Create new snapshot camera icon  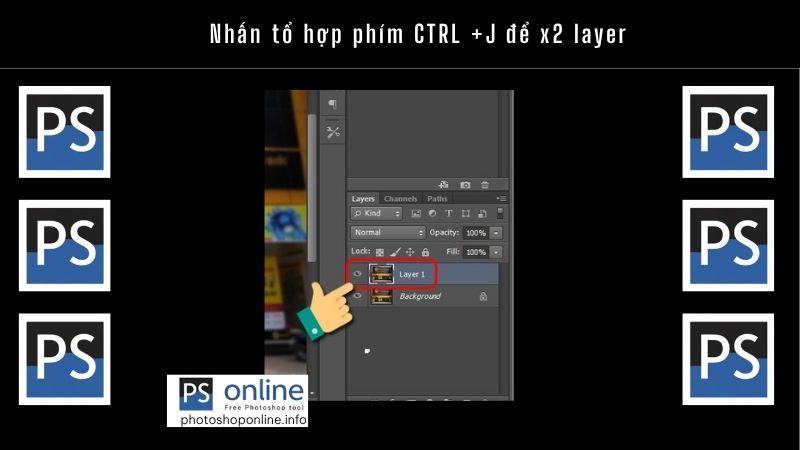point(465,185)
